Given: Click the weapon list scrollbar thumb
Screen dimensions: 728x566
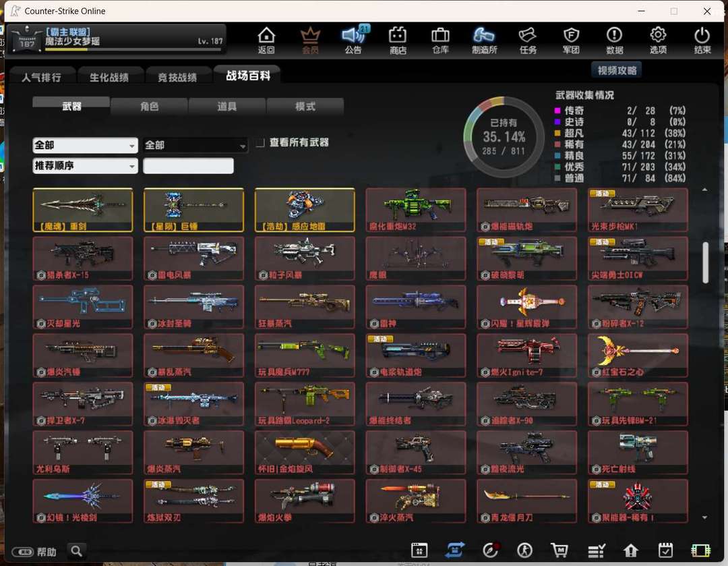Looking at the screenshot, I should (705, 262).
